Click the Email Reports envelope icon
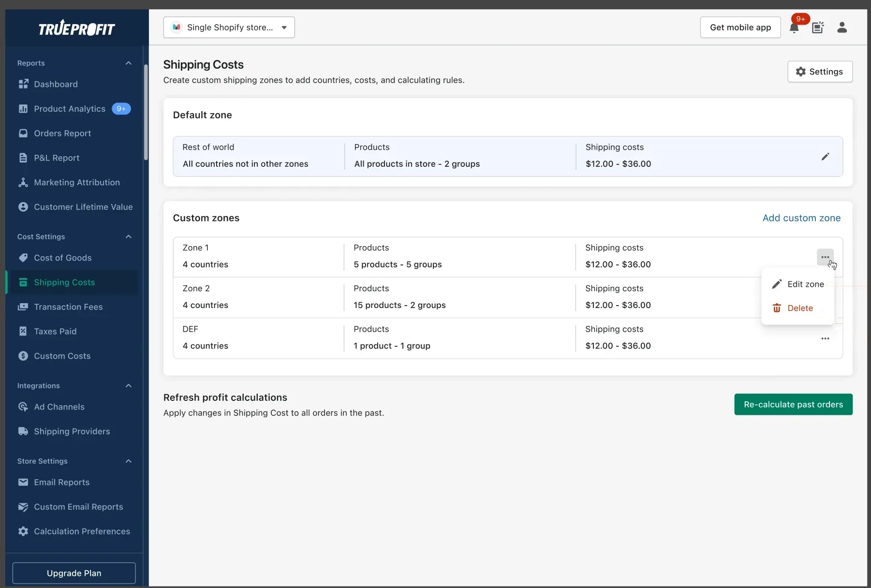 pos(23,482)
